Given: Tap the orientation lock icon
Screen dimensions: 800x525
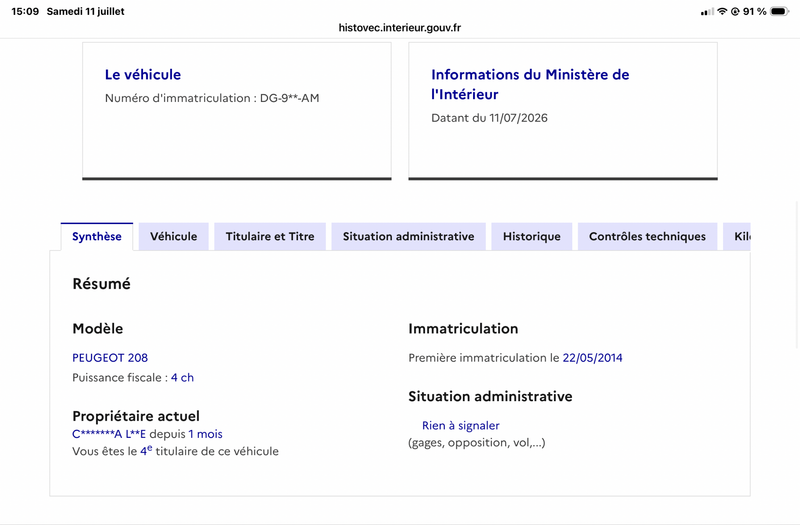Looking at the screenshot, I should pyautogui.click(x=735, y=11).
